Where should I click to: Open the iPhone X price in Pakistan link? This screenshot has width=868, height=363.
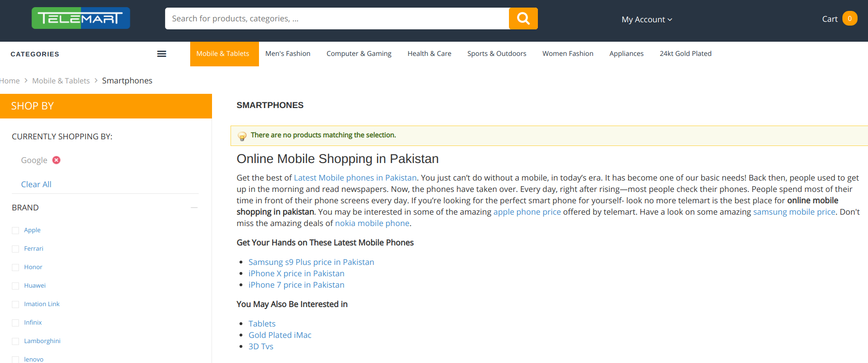click(x=296, y=273)
